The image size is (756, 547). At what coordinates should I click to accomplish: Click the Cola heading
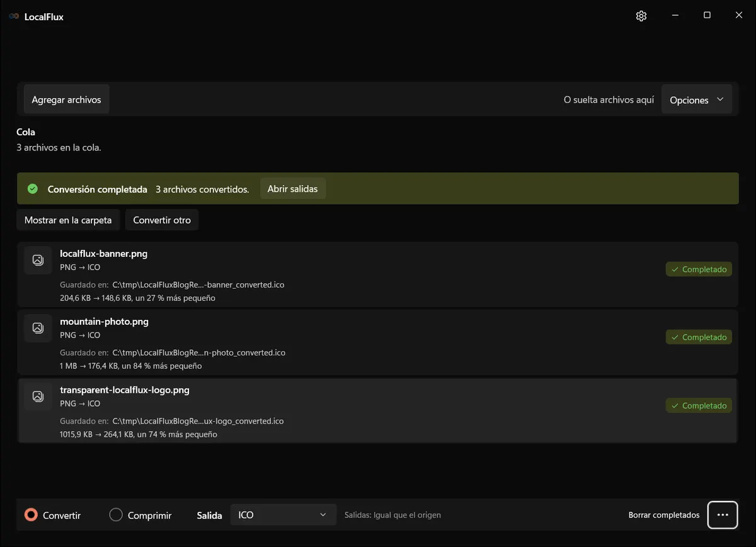[26, 132]
